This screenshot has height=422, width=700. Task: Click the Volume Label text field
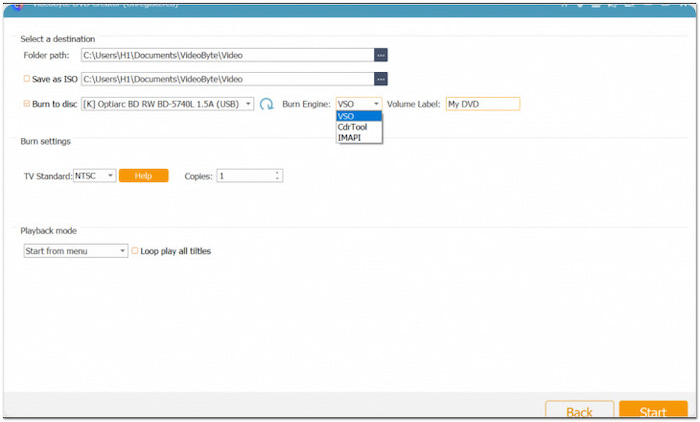(x=482, y=104)
